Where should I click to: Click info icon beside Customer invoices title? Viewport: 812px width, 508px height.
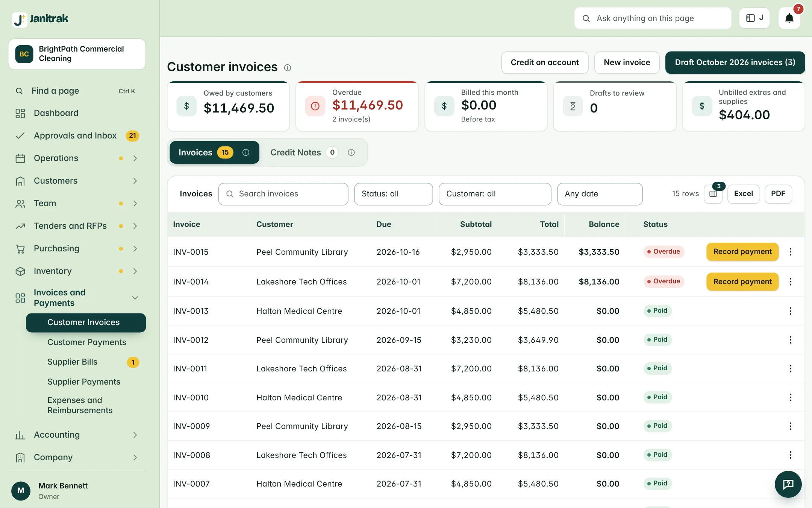(x=288, y=68)
